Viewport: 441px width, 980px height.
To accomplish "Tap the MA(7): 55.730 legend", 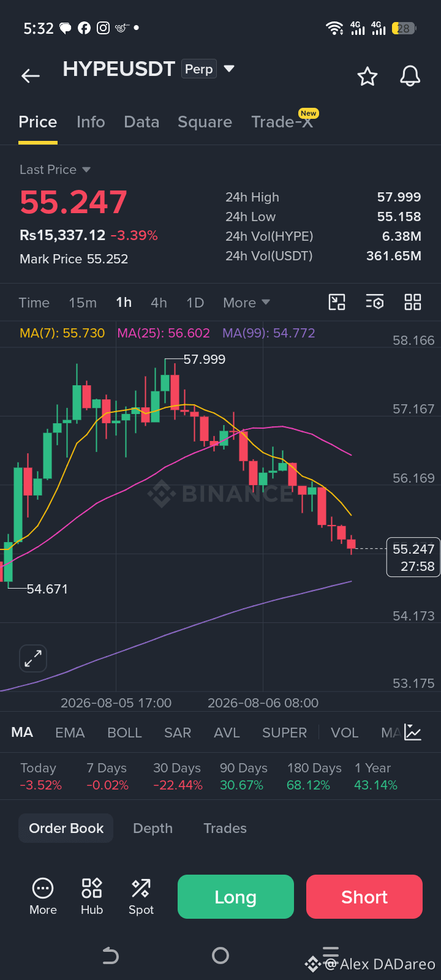I will (x=62, y=333).
